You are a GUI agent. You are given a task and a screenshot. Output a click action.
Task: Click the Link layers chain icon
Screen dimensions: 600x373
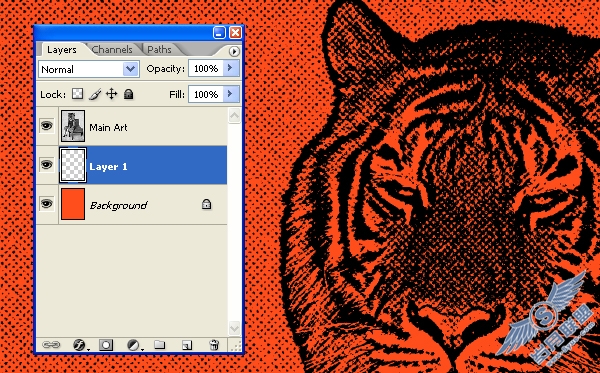coord(51,345)
